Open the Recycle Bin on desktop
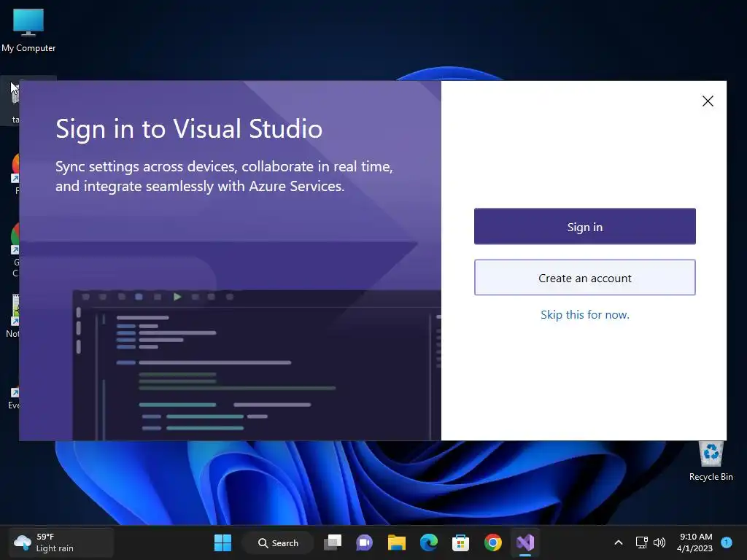 (x=711, y=461)
